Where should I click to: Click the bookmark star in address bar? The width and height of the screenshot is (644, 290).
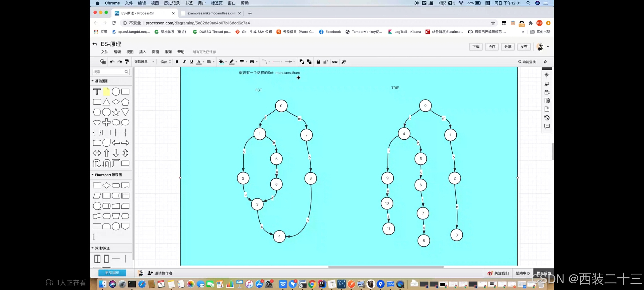tap(493, 23)
